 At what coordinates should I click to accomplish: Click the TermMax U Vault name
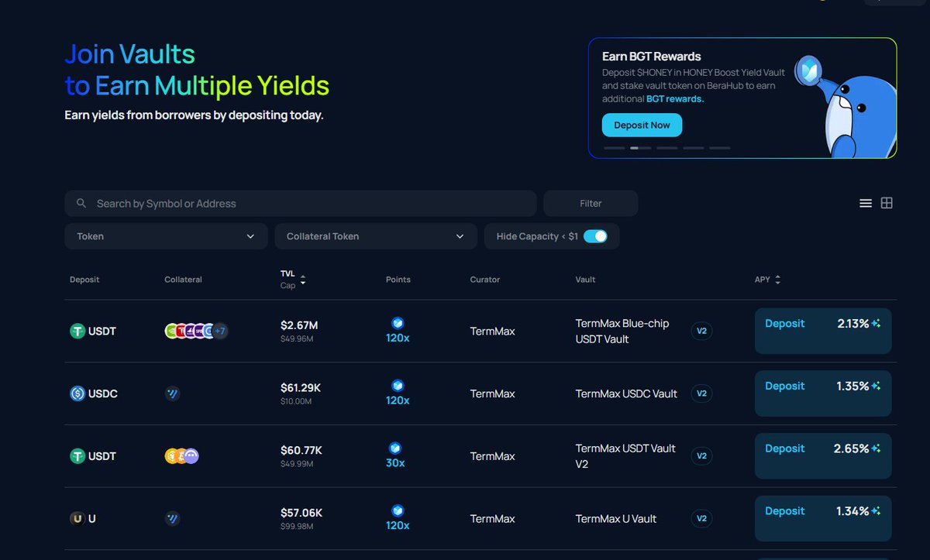coord(616,519)
